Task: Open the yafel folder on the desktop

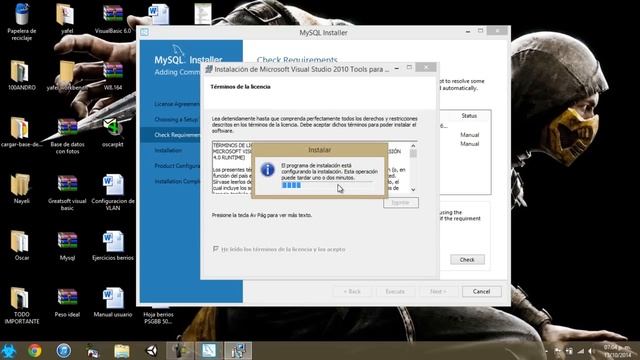Action: point(67,18)
